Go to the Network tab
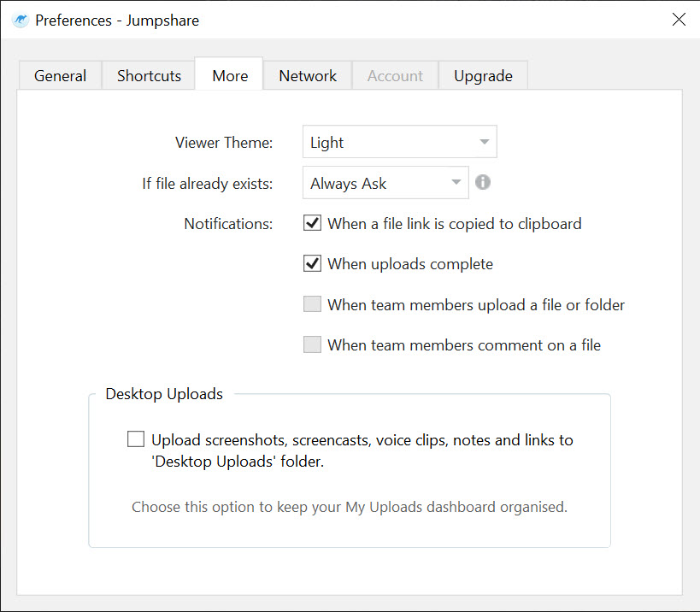This screenshot has width=700, height=612. point(308,75)
